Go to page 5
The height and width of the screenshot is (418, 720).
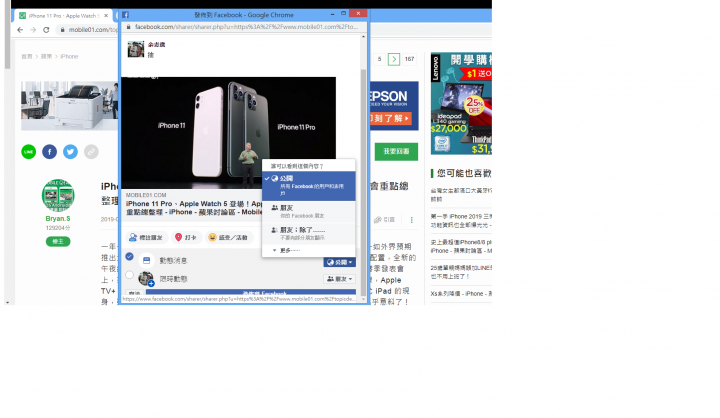[379, 59]
